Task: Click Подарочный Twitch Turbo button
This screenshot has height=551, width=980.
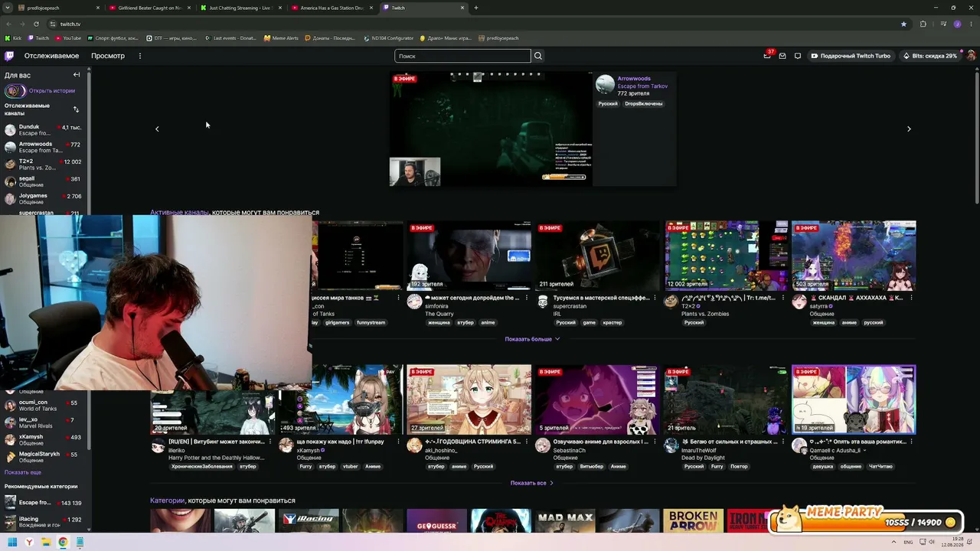Action: [x=851, y=56]
